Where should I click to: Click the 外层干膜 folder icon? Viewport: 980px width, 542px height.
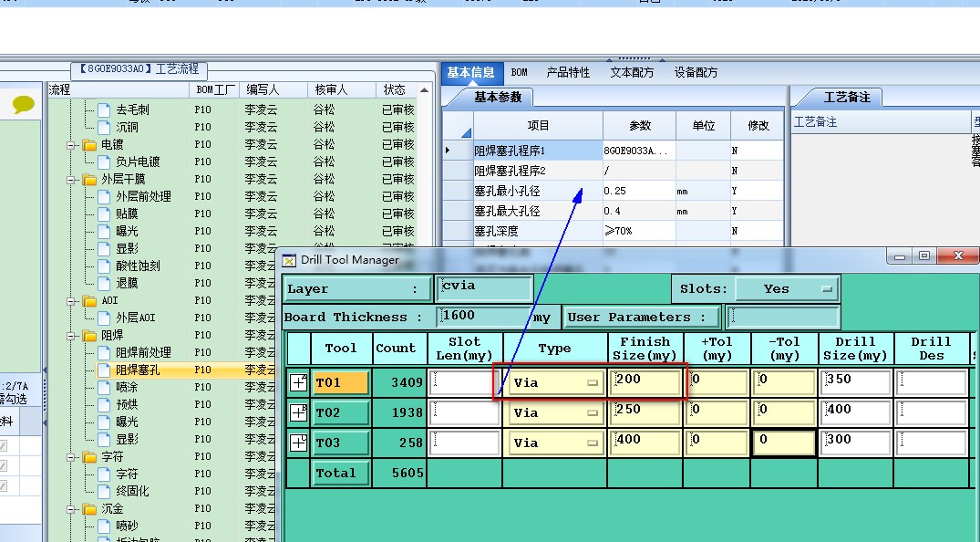coord(89,179)
